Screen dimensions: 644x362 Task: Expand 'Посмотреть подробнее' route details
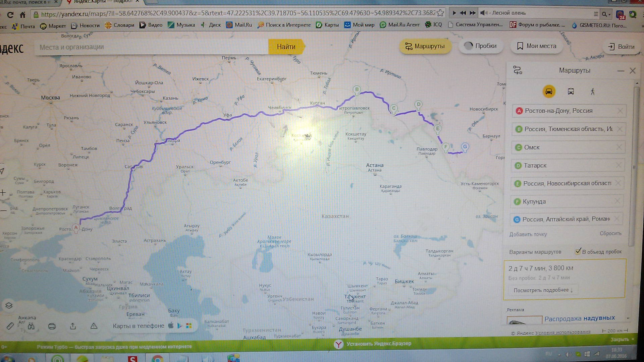[543, 290]
